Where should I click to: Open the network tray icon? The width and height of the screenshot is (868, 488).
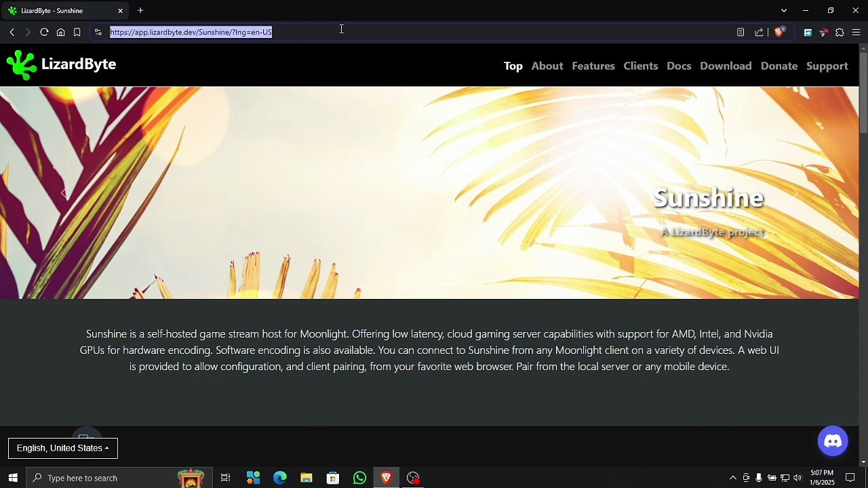[785, 478]
